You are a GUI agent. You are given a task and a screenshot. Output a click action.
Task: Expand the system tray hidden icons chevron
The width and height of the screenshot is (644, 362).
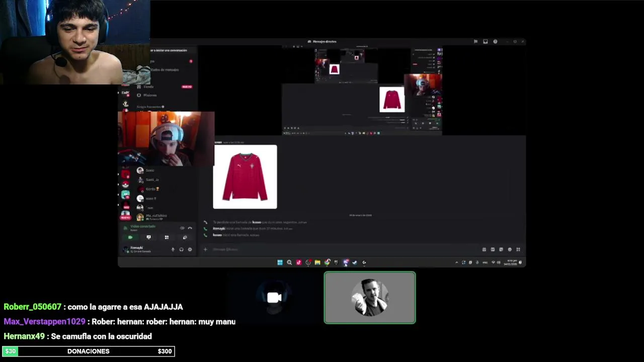point(457,262)
